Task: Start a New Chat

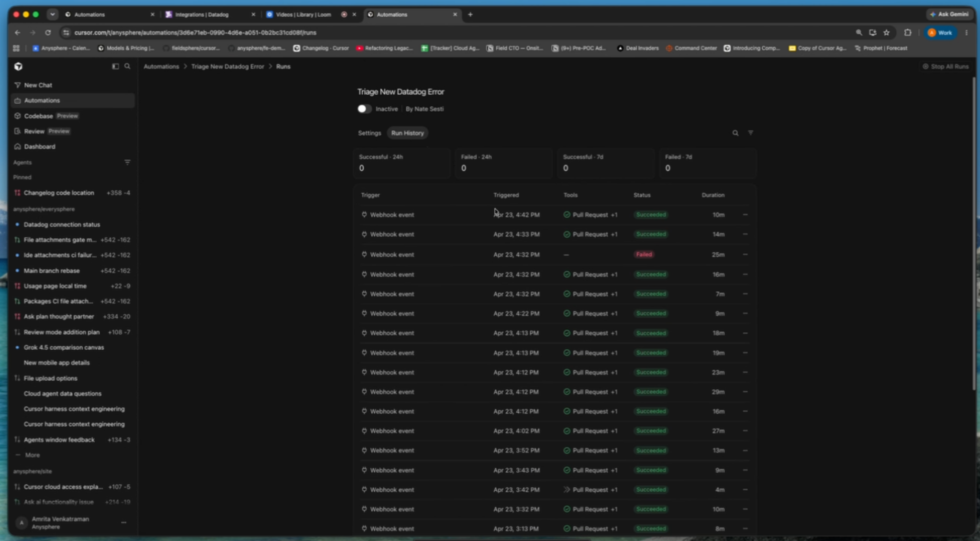Action: point(73,85)
